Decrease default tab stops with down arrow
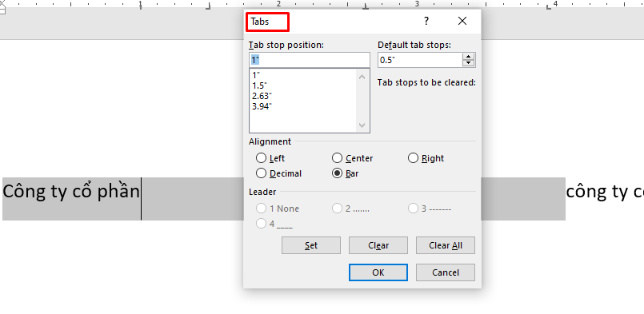The image size is (644, 314). 469,63
